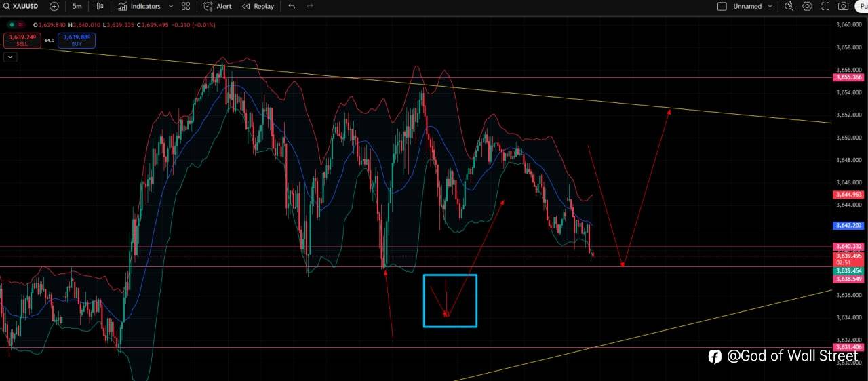Click the spread value 64.0
The image size is (868, 381).
49,41
